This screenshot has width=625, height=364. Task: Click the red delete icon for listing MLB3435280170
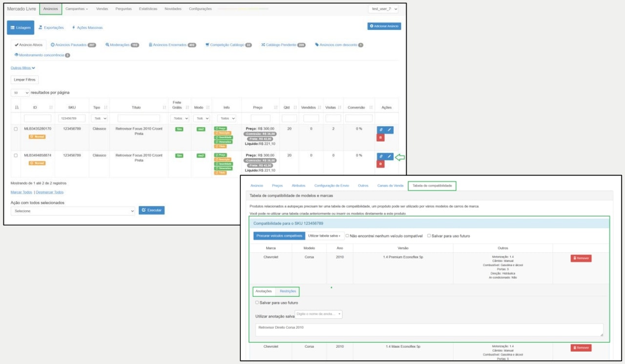pos(380,138)
